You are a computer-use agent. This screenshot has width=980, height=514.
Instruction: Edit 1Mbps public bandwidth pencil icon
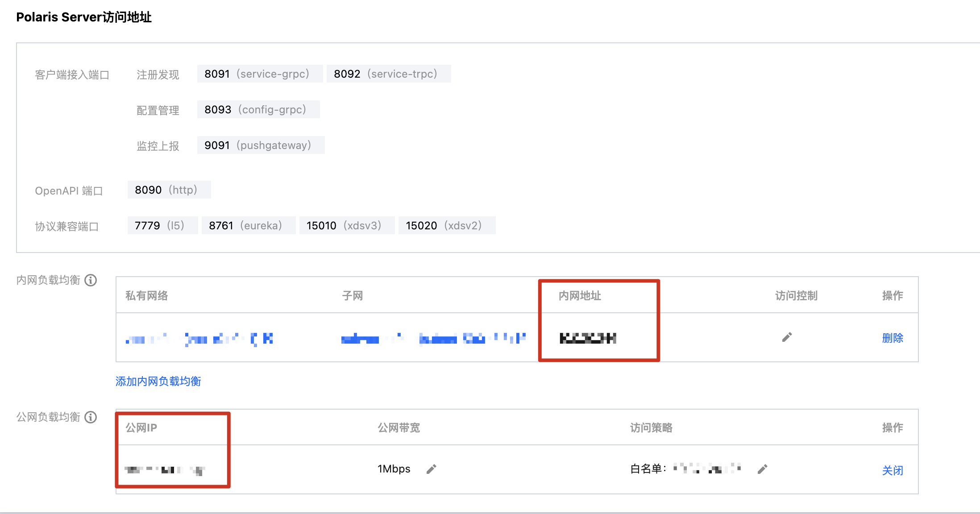click(x=431, y=469)
